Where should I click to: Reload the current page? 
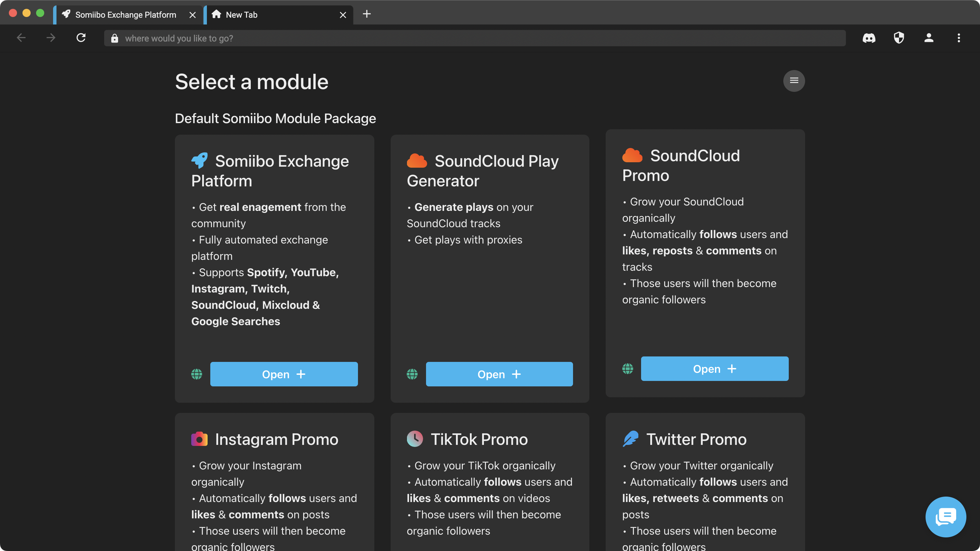(81, 38)
